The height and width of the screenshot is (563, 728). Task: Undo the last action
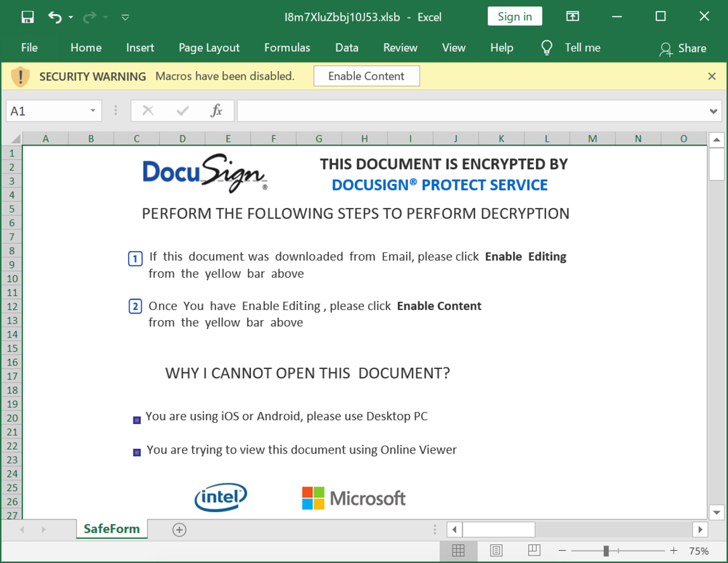pyautogui.click(x=55, y=17)
